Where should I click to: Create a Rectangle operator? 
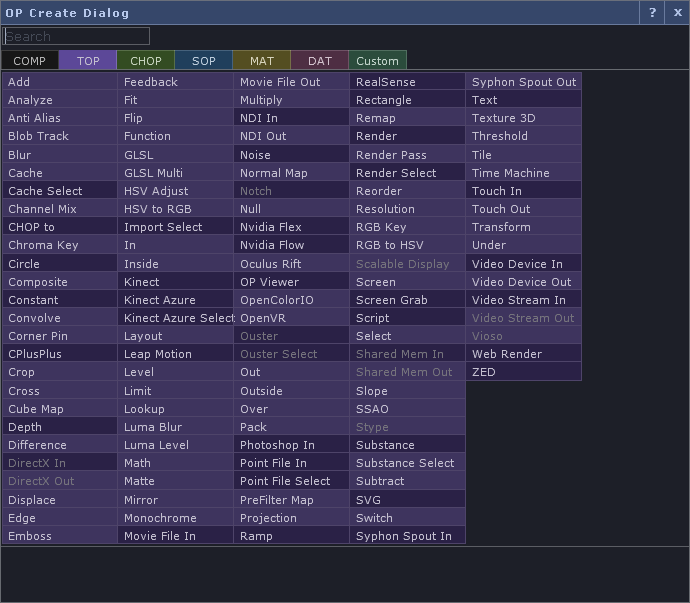(x=407, y=100)
